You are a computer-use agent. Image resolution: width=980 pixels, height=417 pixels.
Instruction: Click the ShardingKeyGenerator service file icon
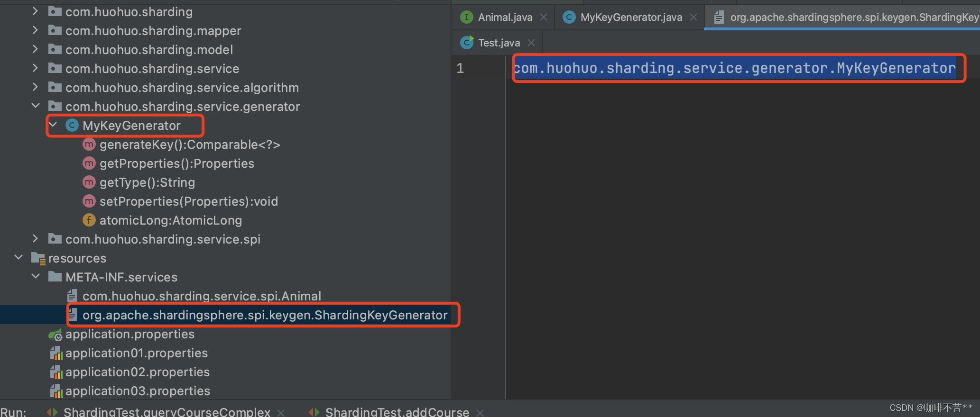tap(73, 315)
